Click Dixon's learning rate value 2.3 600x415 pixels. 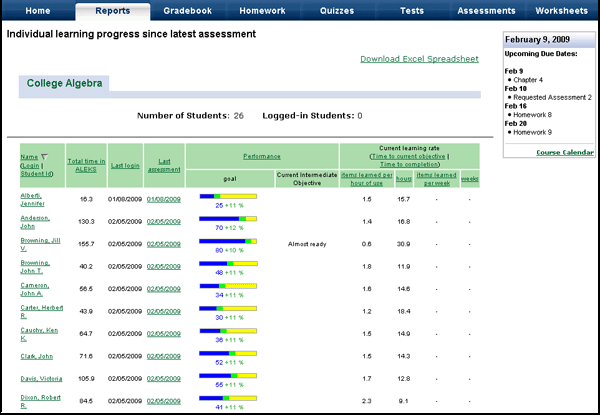click(x=367, y=401)
